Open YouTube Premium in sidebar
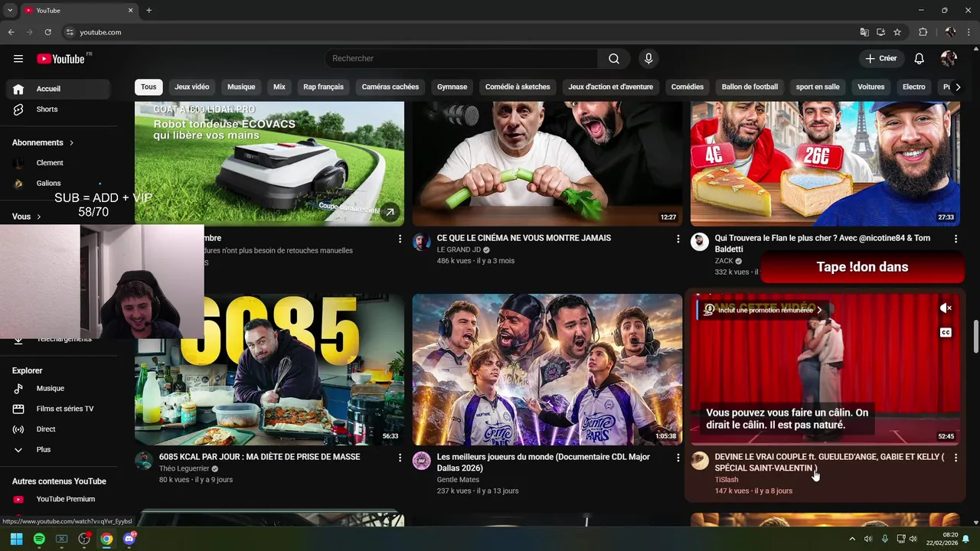The width and height of the screenshot is (980, 551). coord(58,499)
